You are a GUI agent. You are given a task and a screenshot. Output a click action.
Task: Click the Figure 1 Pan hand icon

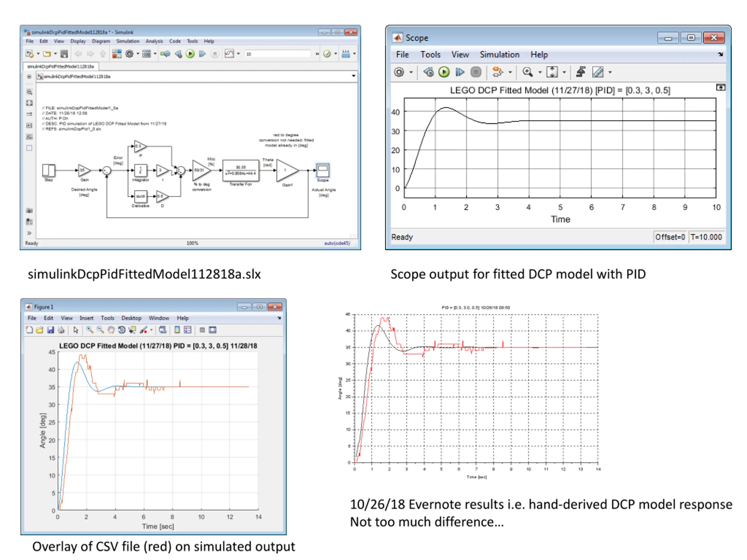pyautogui.click(x=111, y=330)
